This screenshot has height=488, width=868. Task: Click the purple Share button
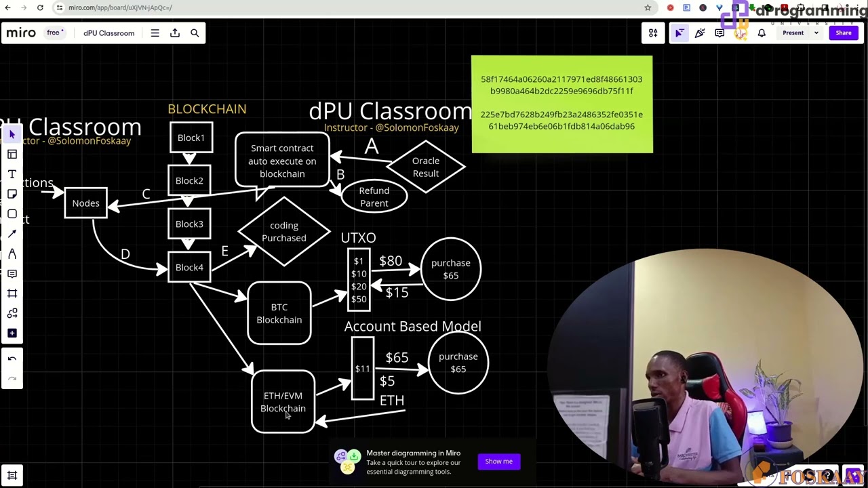(844, 33)
